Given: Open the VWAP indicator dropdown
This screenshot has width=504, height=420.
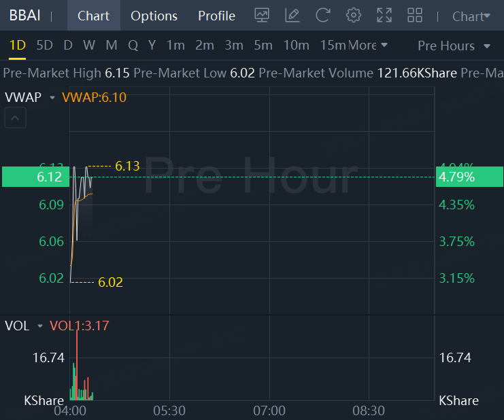Looking at the screenshot, I should [x=52, y=97].
